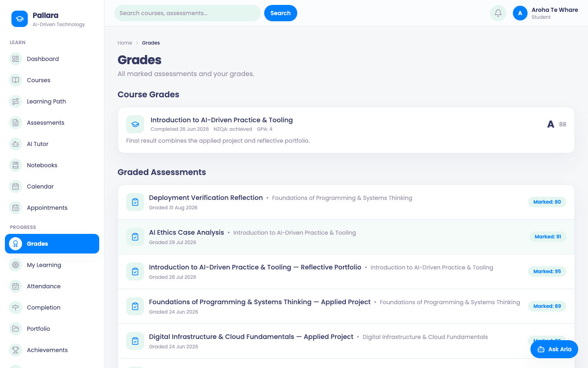Click the Assessments document icon
Viewport: 588px width, 368px height.
coord(16,123)
